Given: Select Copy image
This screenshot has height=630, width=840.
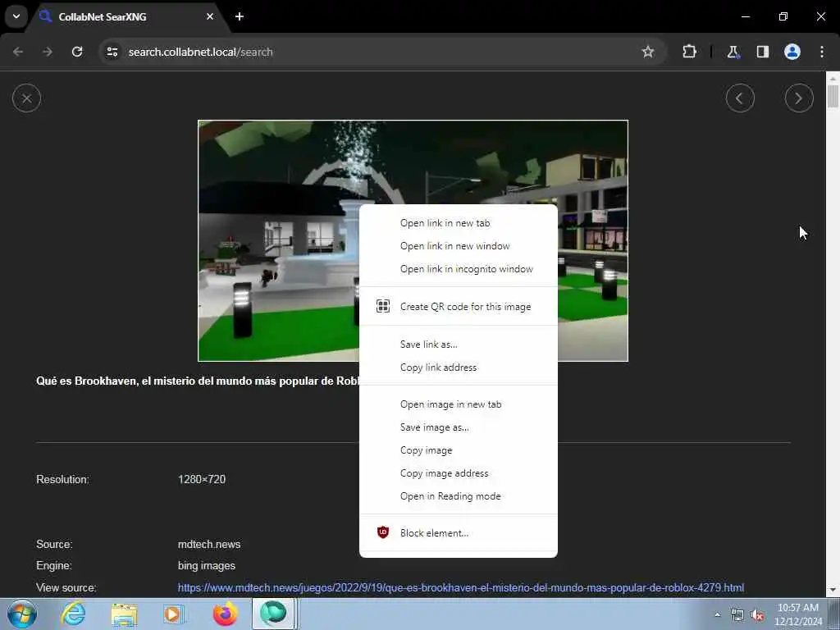Looking at the screenshot, I should (x=458, y=450).
